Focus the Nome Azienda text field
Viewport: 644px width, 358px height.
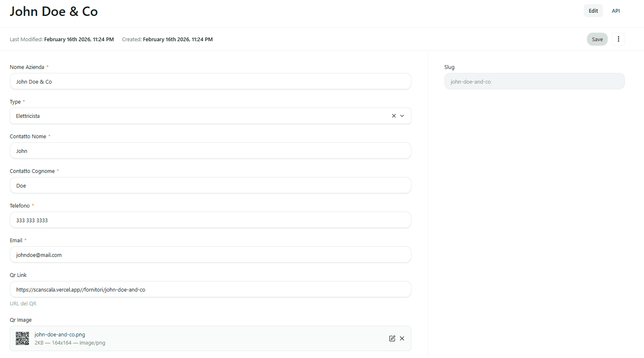pos(210,82)
